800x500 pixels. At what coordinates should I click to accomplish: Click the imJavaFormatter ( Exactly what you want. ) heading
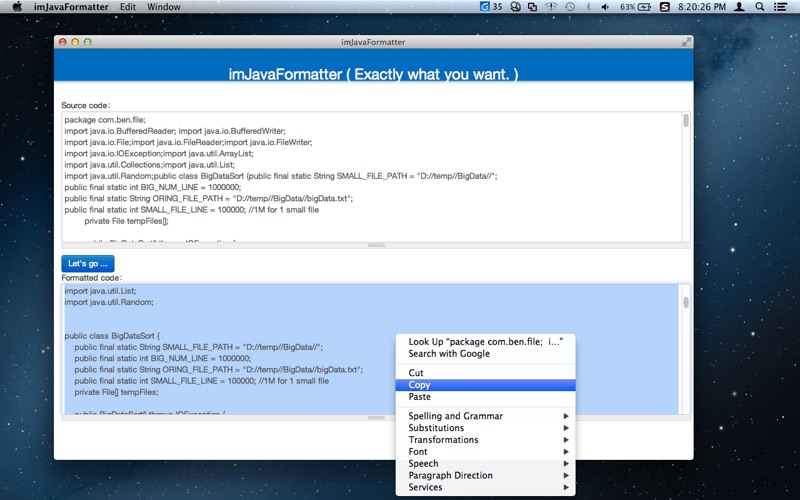373,74
